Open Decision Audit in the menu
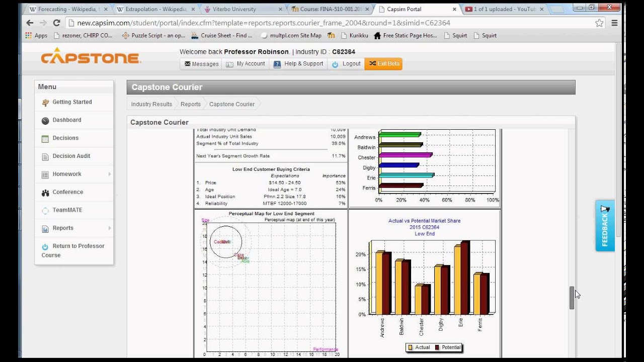 74,156
